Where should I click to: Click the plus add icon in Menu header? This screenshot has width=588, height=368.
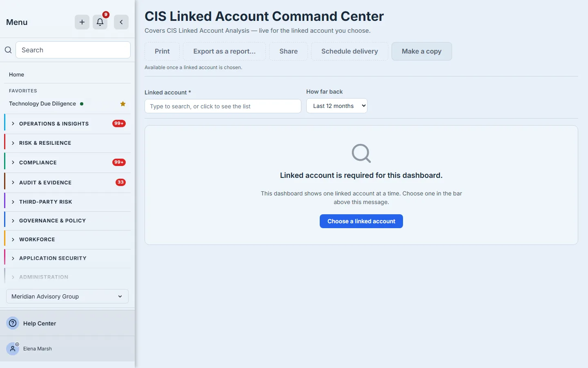click(82, 22)
